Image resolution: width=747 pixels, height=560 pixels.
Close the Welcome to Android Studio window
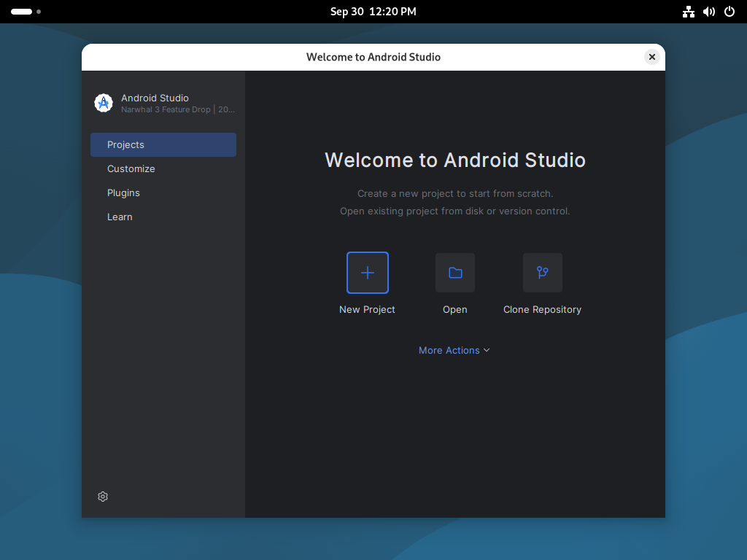pos(652,57)
